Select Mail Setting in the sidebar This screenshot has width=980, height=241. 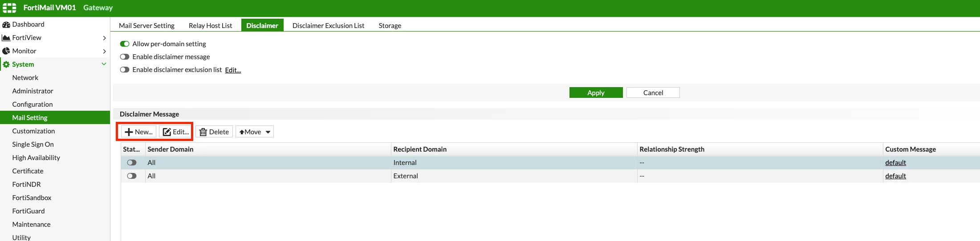[x=55, y=117]
